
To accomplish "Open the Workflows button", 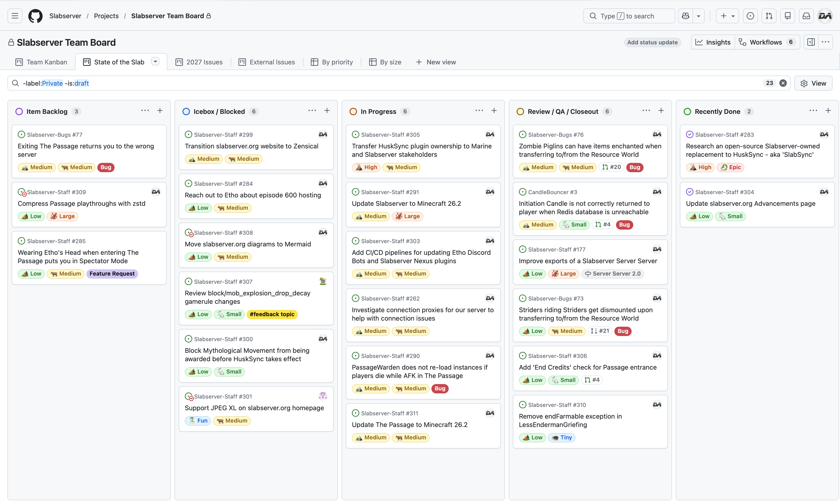I will coord(767,42).
